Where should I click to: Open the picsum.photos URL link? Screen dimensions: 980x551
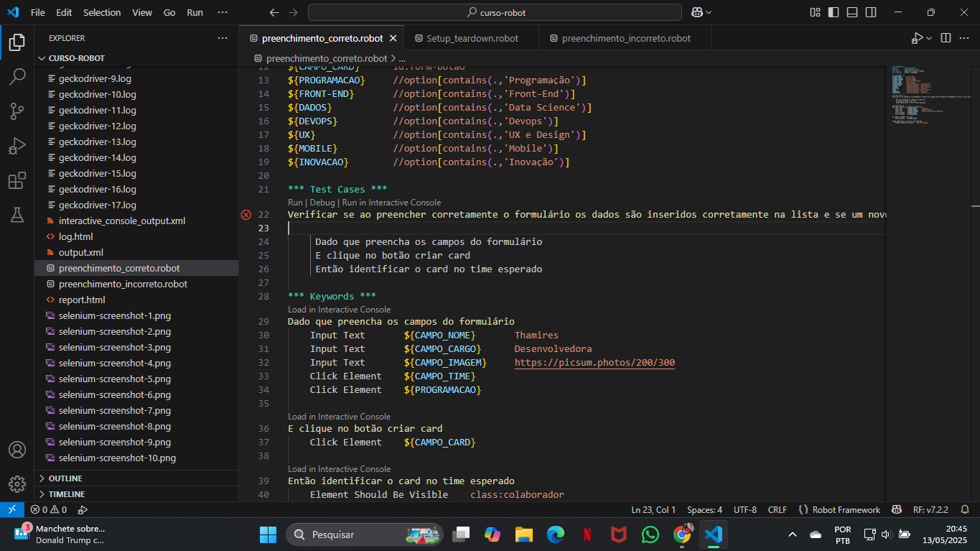click(594, 363)
